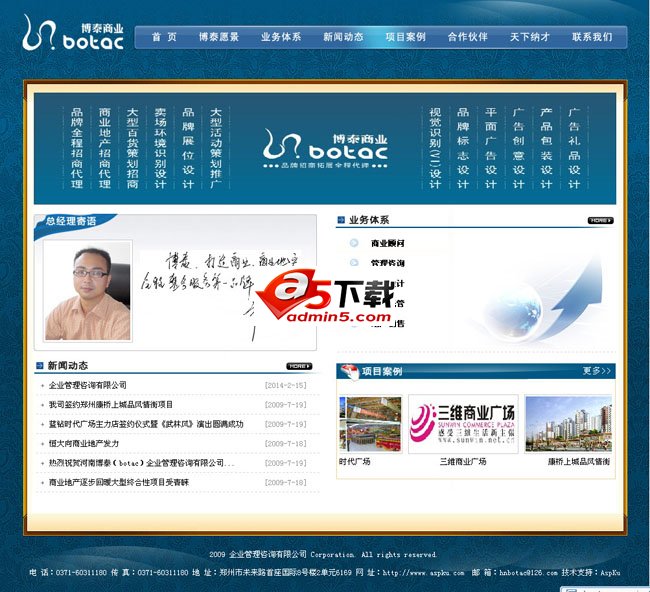Click the botac logo in the banner center
The image size is (650, 592).
point(325,148)
